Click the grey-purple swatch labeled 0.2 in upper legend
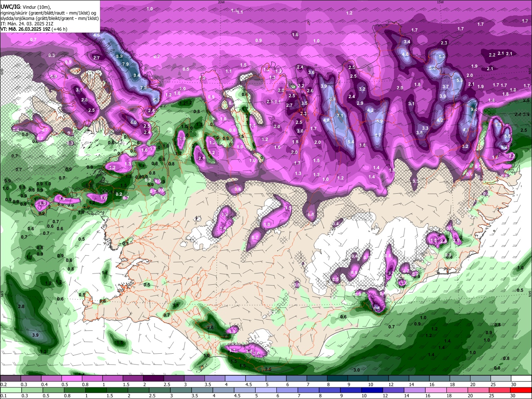Viewport: 532px width, 399px height. 10,379
